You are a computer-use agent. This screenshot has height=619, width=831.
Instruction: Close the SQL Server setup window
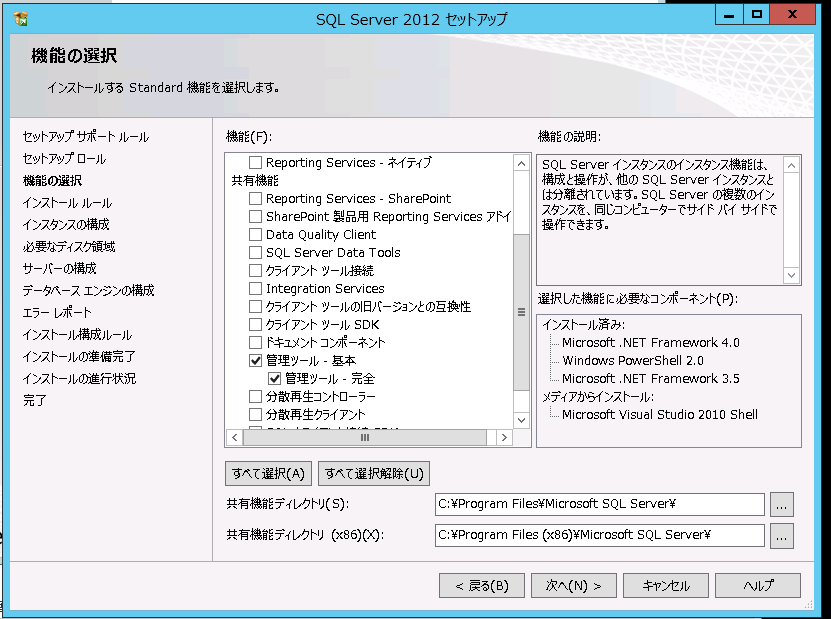click(792, 14)
